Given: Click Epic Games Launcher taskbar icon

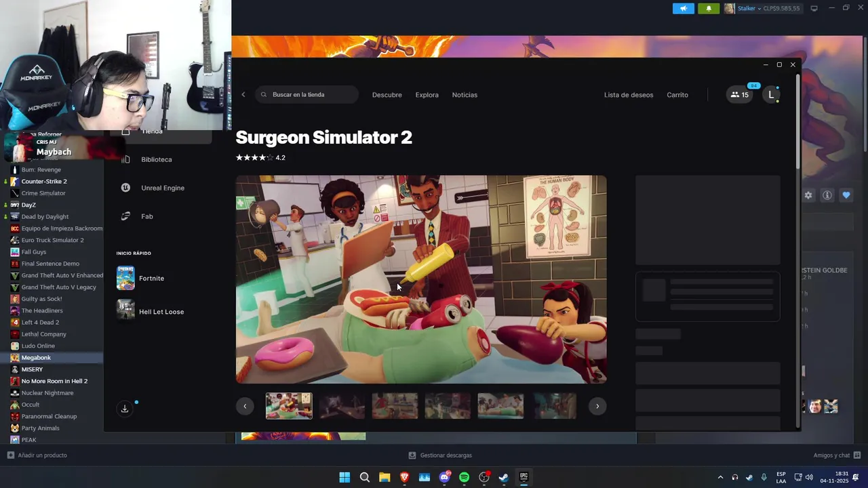Looking at the screenshot, I should click(x=524, y=477).
